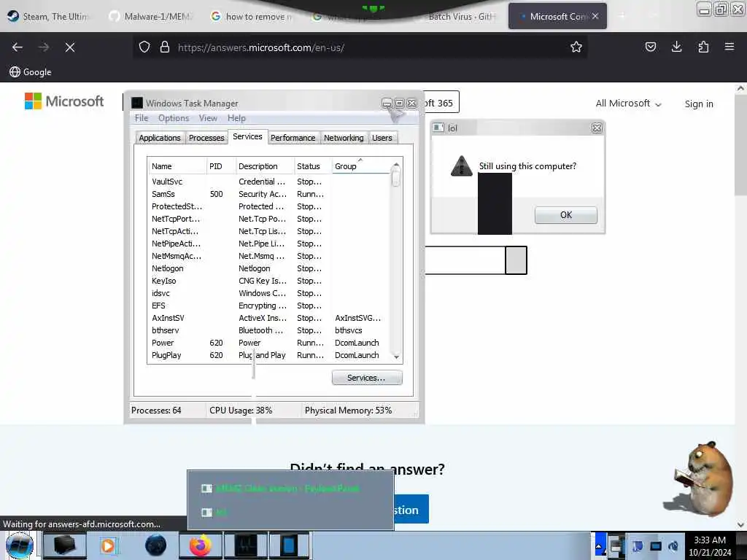The width and height of the screenshot is (747, 560).
Task: Sort services by PID column header
Action: [x=220, y=166]
